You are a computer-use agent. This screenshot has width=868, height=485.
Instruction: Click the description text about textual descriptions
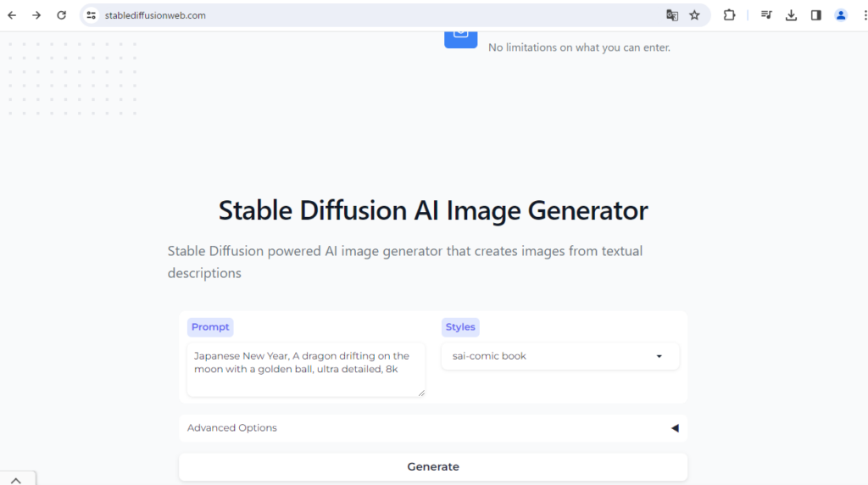(x=405, y=262)
